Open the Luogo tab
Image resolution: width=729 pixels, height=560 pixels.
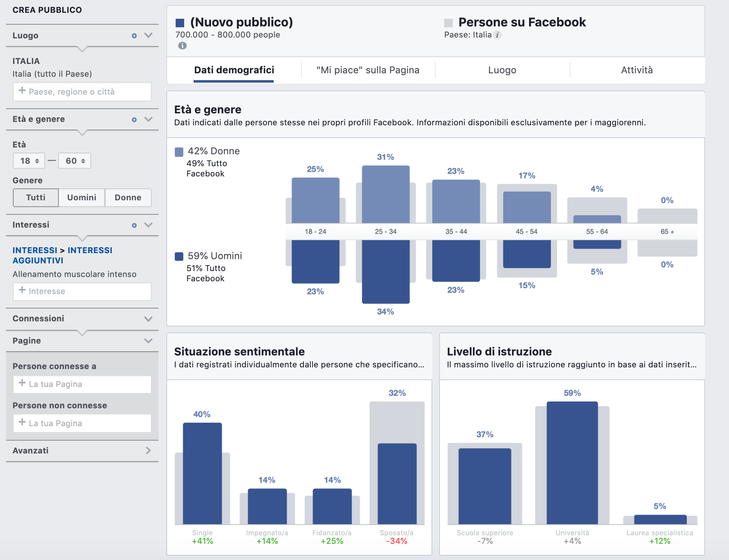(502, 70)
